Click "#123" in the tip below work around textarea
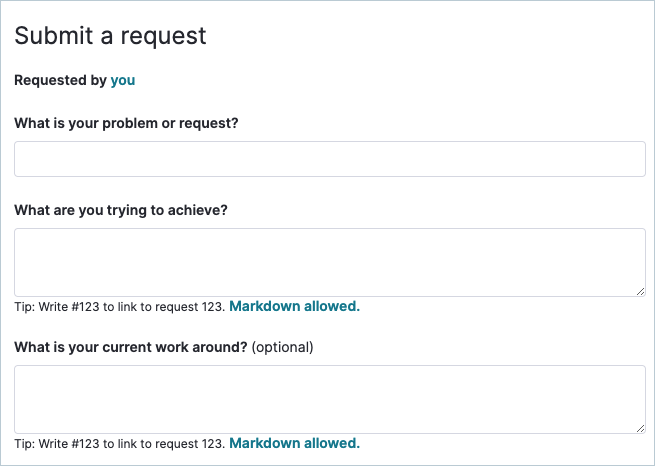The height and width of the screenshot is (466, 655). pyautogui.click(x=84, y=444)
